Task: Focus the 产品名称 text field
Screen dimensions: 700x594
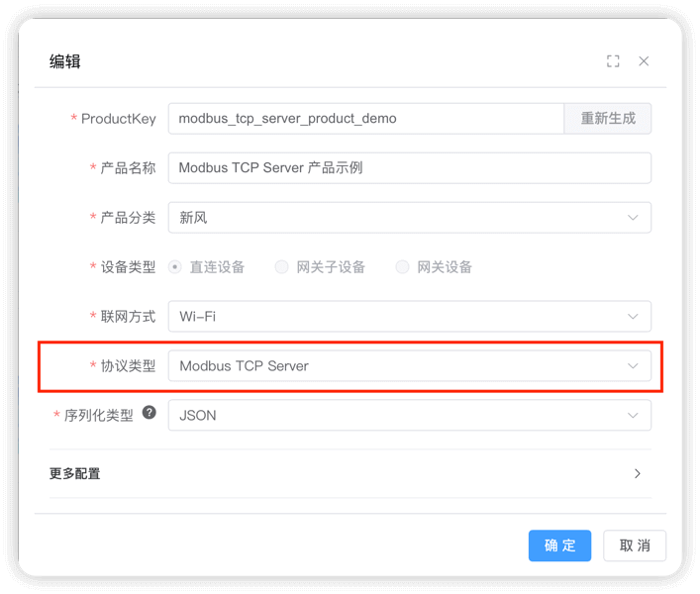Action: (x=409, y=168)
